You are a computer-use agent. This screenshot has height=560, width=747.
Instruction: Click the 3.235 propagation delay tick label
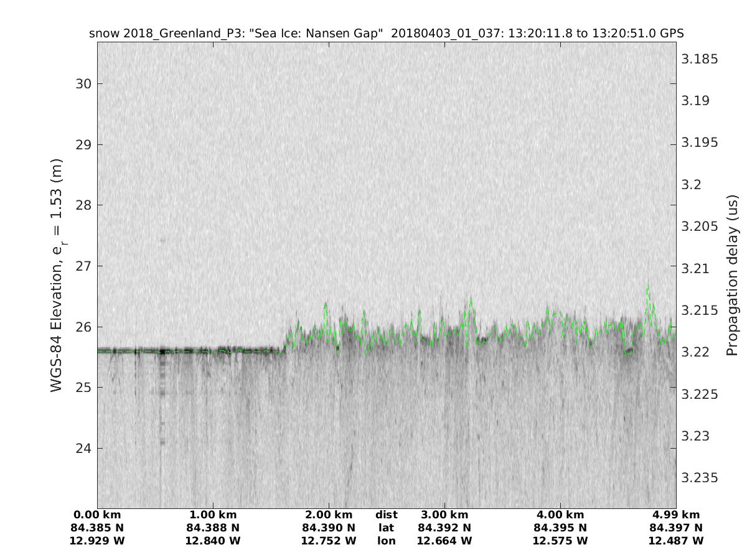(x=700, y=478)
